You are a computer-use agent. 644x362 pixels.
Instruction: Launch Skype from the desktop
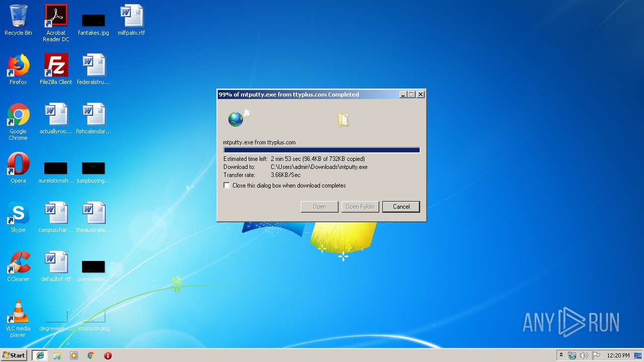pyautogui.click(x=18, y=217)
